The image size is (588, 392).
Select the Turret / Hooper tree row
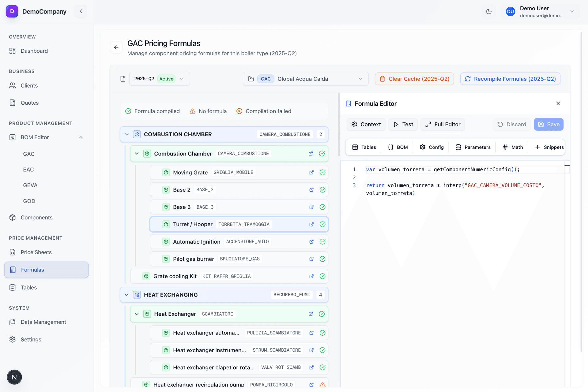click(x=239, y=224)
